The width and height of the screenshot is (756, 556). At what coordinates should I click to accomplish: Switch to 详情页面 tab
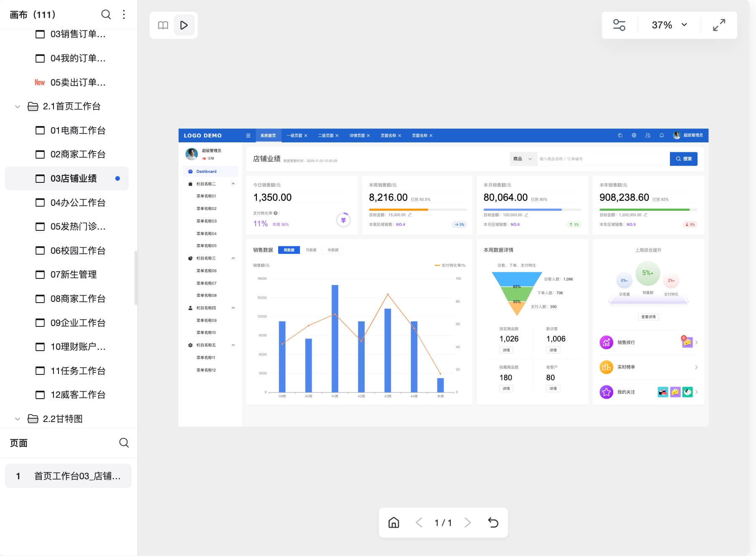coord(357,136)
